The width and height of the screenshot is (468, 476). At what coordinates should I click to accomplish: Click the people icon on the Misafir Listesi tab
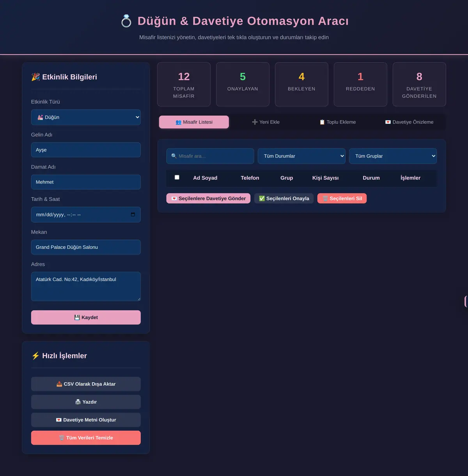[x=179, y=122]
